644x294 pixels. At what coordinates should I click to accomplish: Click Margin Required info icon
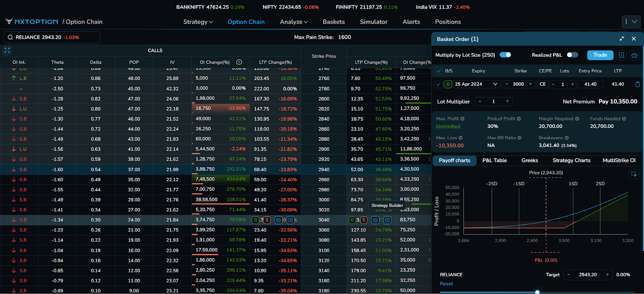[577, 119]
